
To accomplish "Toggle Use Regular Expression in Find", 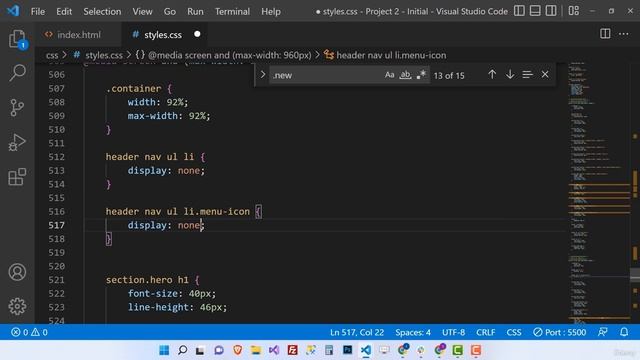I will 421,75.
